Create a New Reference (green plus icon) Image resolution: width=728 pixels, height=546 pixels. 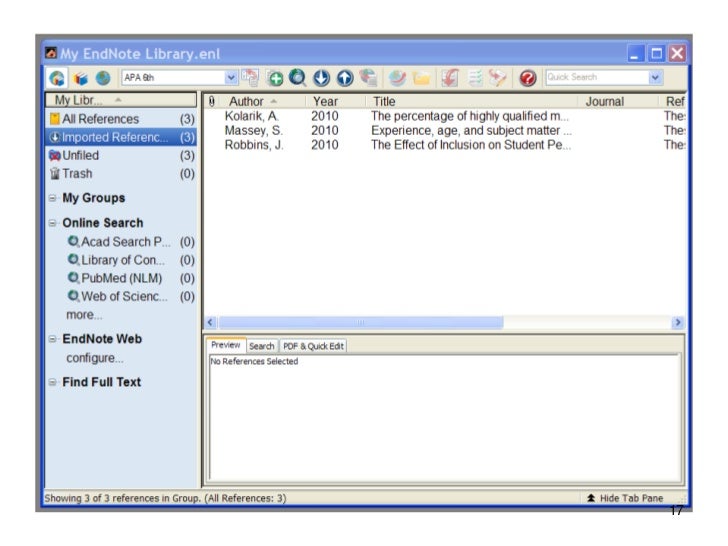pyautogui.click(x=275, y=78)
